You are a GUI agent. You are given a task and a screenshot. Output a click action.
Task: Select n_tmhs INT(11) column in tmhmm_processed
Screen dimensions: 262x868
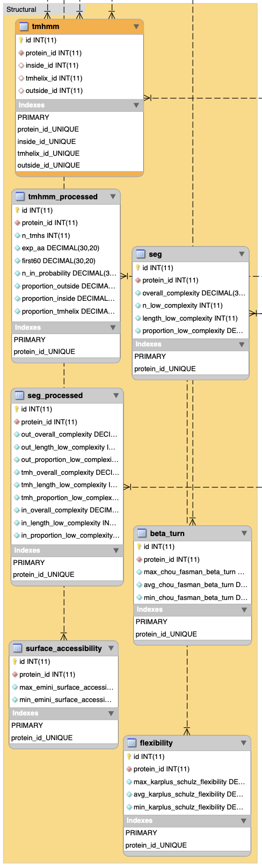[66, 235]
